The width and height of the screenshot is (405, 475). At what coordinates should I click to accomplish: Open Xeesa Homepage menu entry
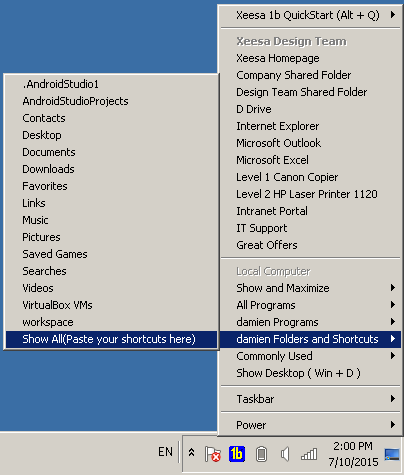point(311,58)
